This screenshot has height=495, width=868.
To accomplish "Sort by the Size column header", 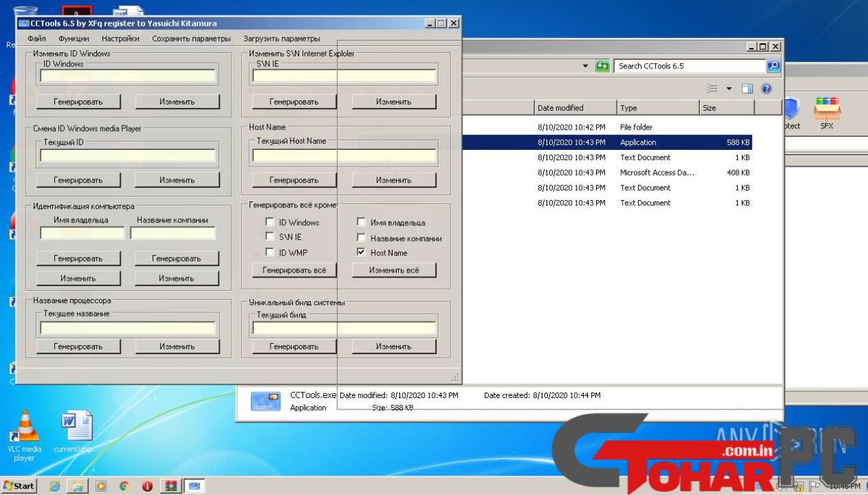I will point(726,108).
